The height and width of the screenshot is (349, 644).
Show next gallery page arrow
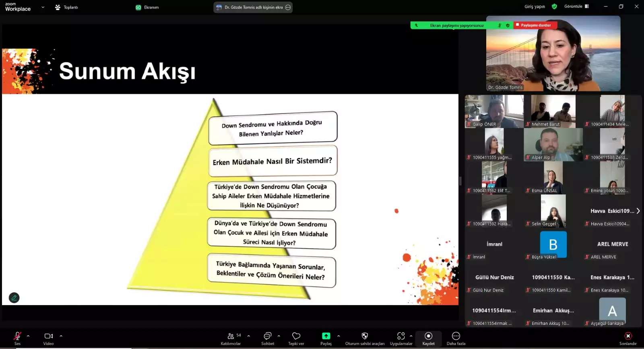638,211
